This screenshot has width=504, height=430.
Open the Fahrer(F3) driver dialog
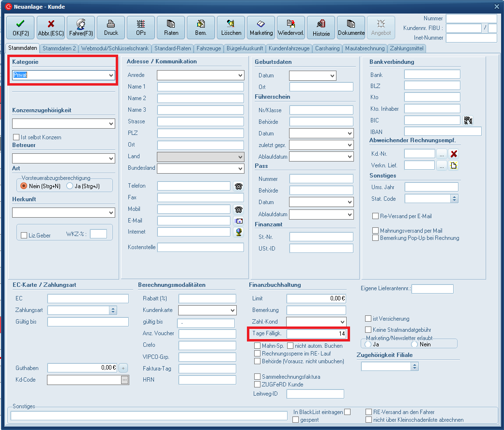81,28
